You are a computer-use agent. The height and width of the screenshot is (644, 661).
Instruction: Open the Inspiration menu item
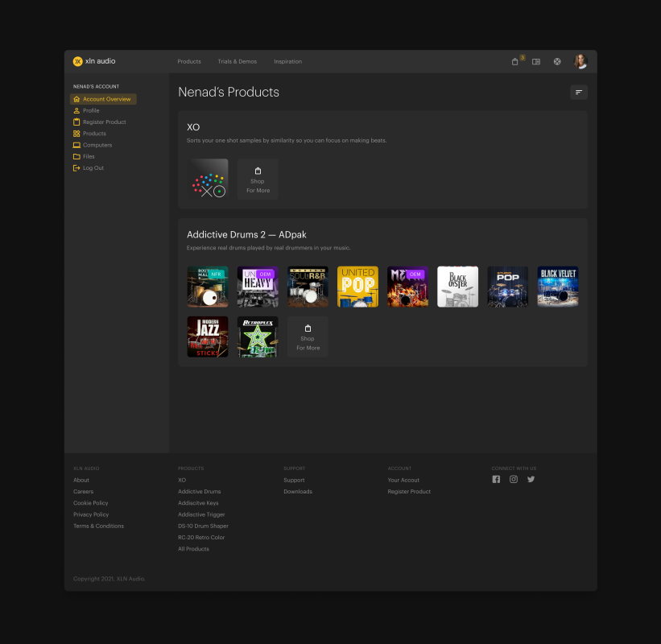(287, 61)
